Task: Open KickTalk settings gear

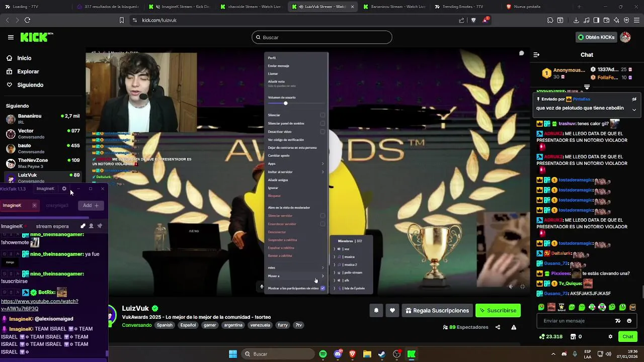Action: 64,189
